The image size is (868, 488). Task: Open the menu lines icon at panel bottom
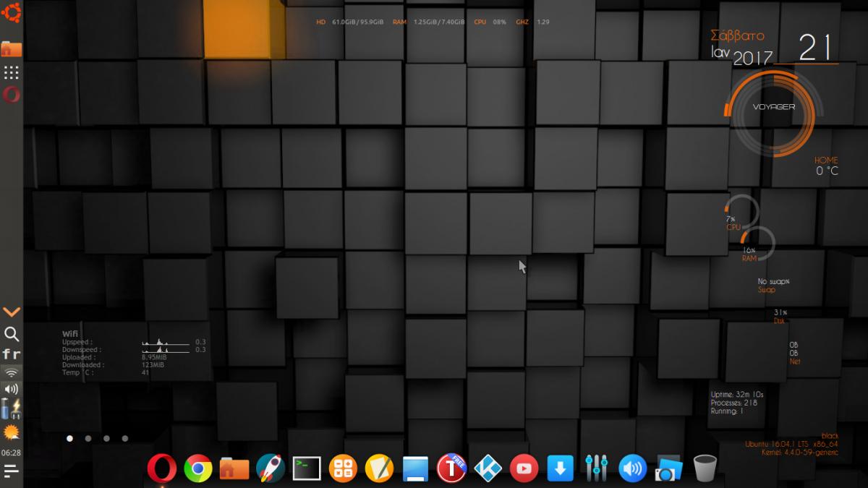click(x=12, y=471)
